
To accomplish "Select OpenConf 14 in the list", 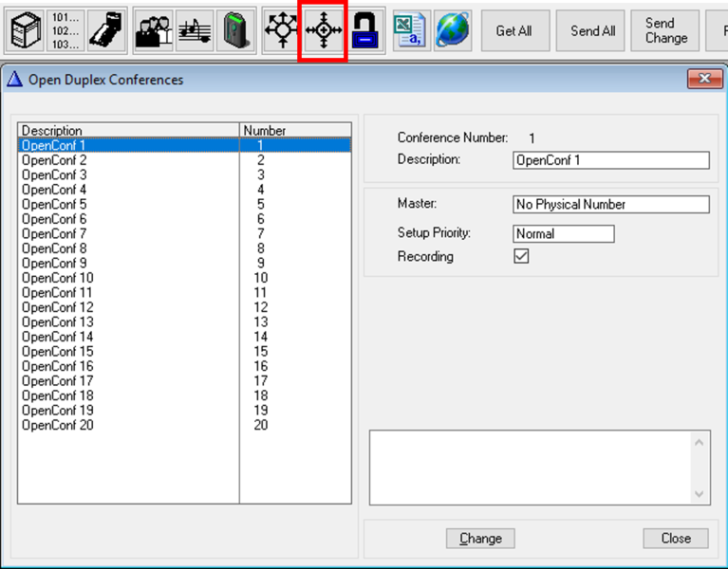I will coord(184,337).
